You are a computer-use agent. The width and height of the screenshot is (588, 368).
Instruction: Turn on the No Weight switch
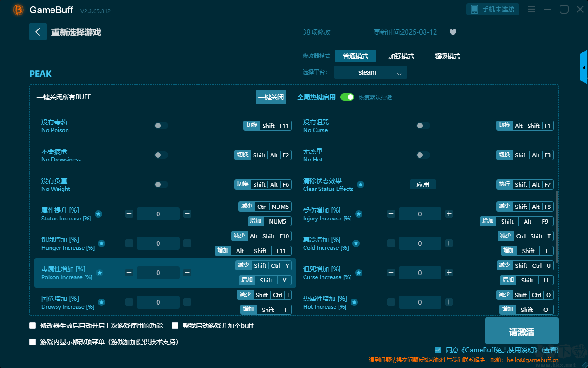[161, 184]
